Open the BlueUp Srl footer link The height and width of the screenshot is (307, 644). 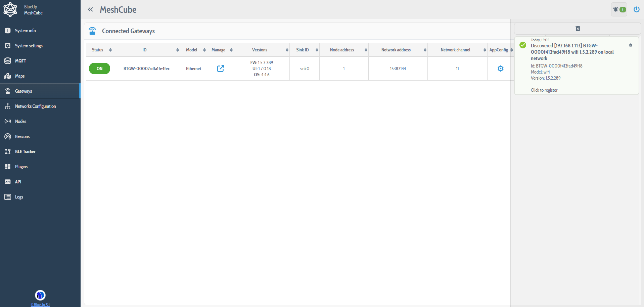pyautogui.click(x=40, y=305)
